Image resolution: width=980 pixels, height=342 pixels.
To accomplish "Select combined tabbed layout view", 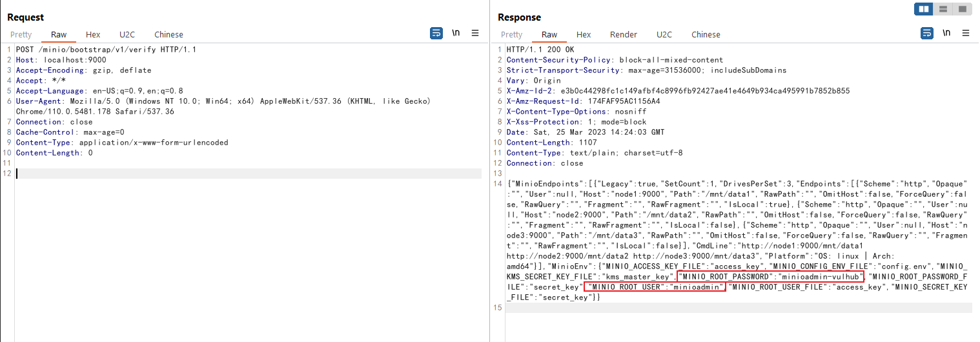I will 962,9.
